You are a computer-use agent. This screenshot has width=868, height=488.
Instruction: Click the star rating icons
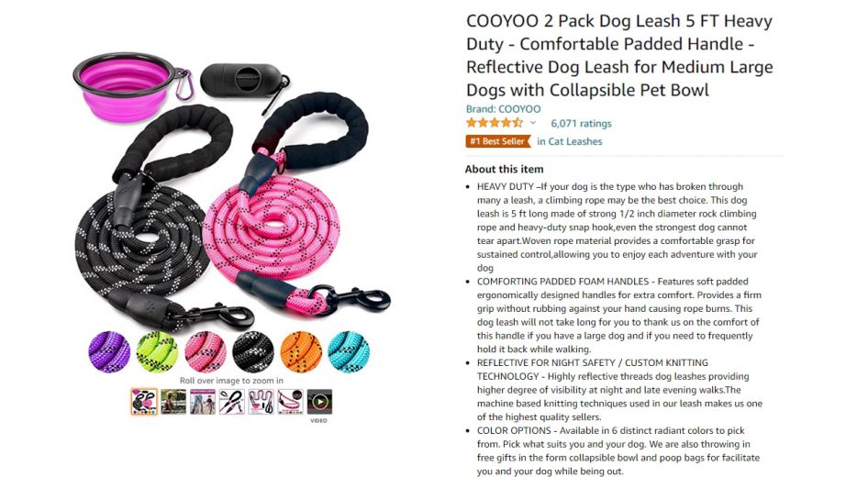pyautogui.click(x=495, y=123)
